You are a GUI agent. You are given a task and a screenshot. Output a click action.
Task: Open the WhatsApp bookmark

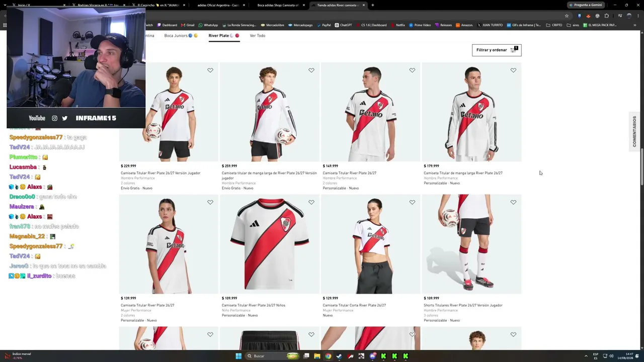208,25
